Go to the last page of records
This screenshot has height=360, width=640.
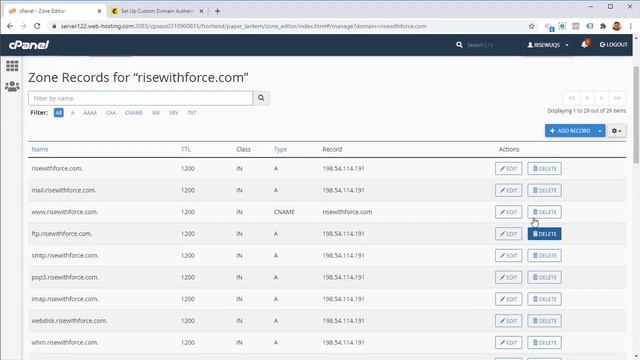617,98
